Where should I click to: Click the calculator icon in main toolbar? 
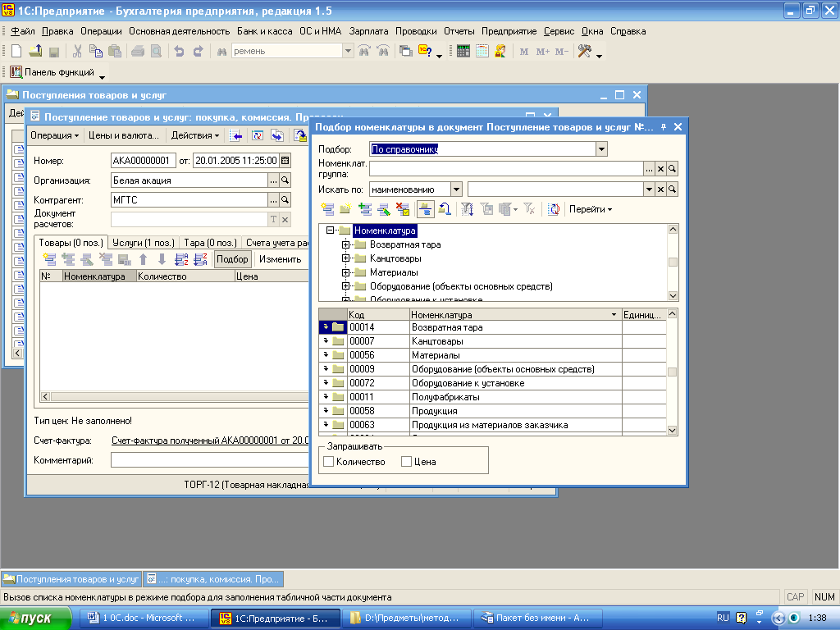[463, 51]
